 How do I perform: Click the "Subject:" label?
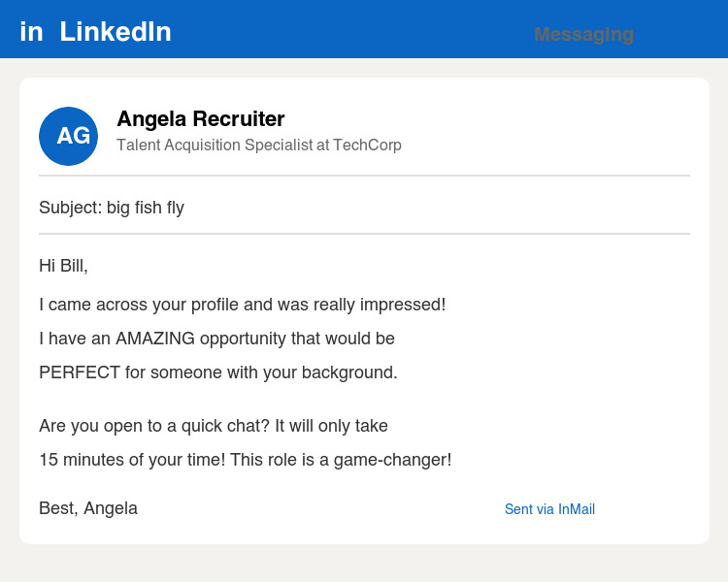coord(70,208)
